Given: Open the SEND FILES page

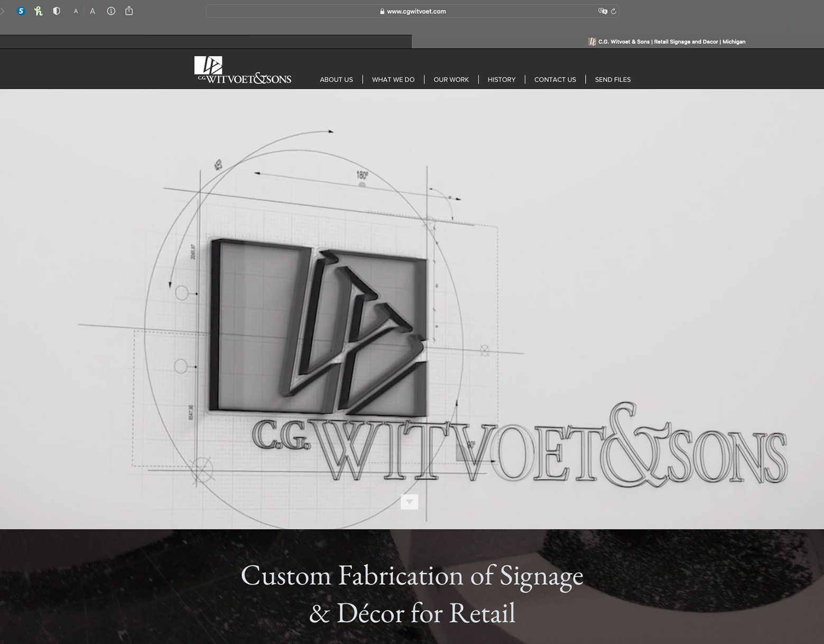Looking at the screenshot, I should [613, 80].
